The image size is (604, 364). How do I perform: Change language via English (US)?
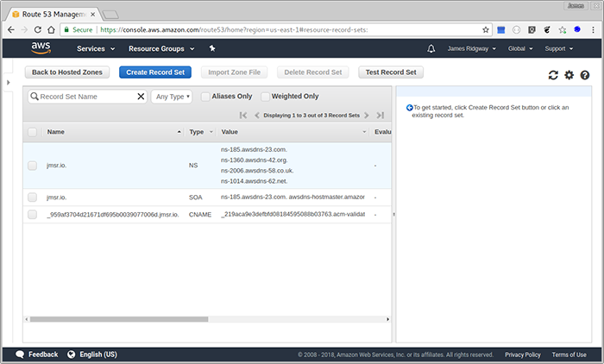click(98, 355)
